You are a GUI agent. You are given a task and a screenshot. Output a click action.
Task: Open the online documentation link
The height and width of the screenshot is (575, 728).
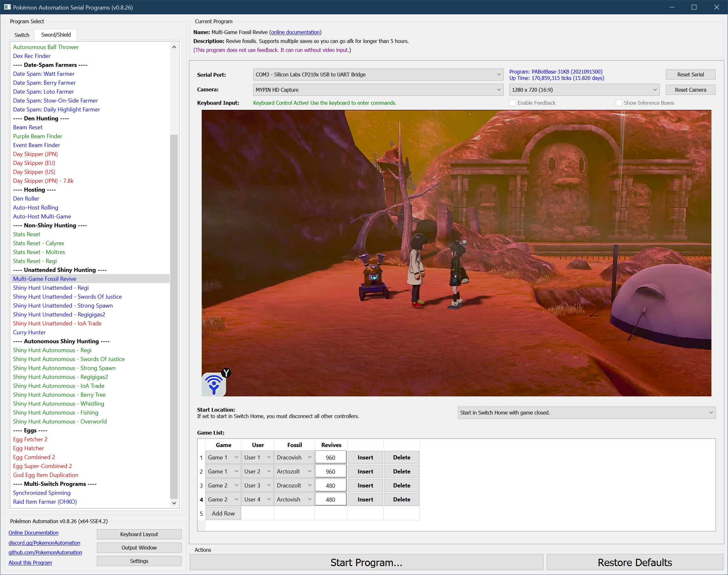pyautogui.click(x=295, y=32)
